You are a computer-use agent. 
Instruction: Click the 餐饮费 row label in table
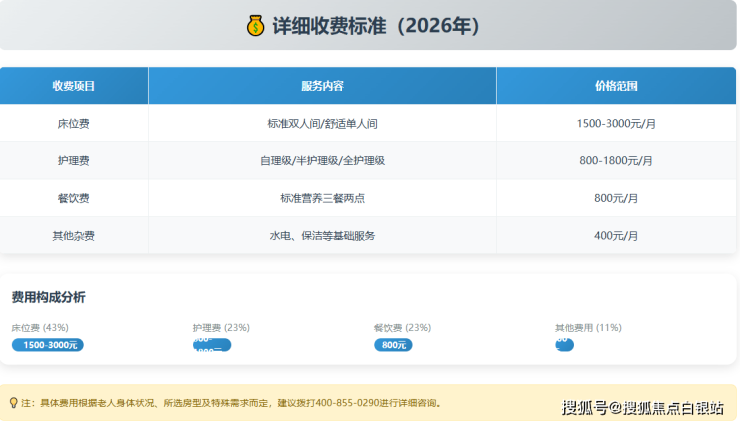coord(74,198)
